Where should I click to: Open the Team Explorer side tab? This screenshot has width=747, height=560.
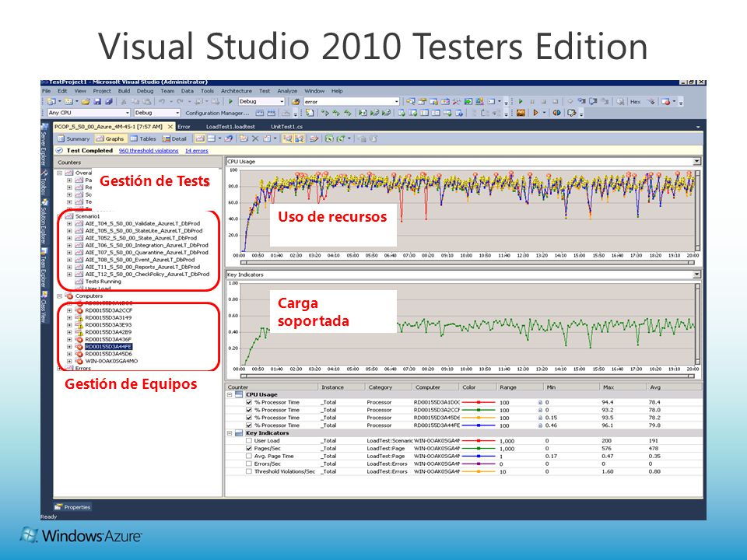44,267
